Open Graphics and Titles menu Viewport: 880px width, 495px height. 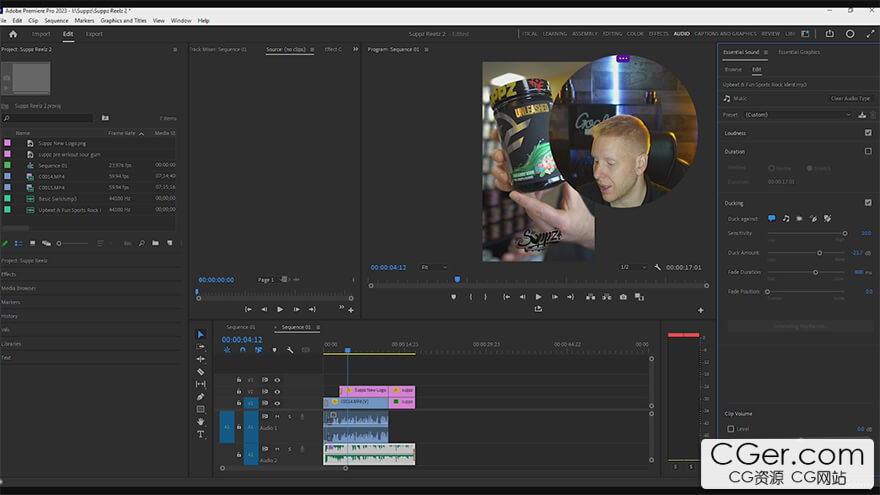[123, 20]
